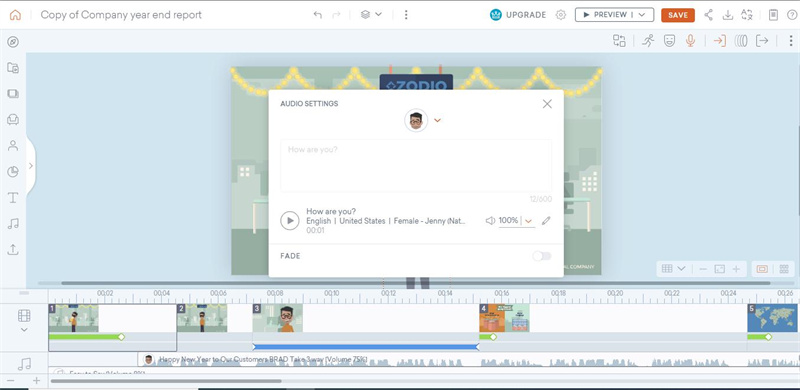Open the three-dot menu beside layers
This screenshot has height=390, width=800.
[406, 15]
